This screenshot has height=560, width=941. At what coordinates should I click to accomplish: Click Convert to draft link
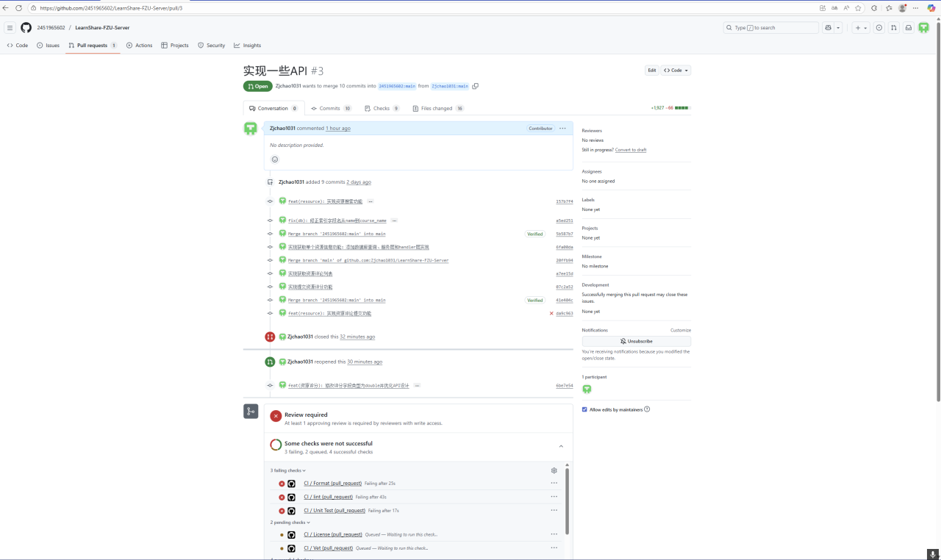[x=631, y=150]
